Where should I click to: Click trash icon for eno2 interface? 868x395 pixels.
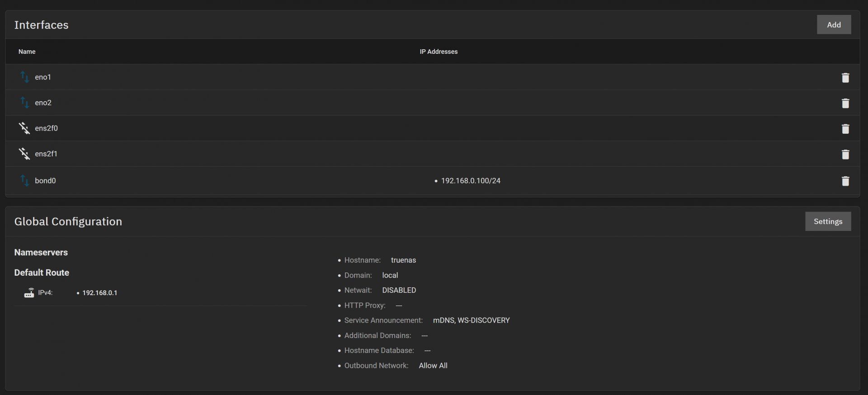845,103
